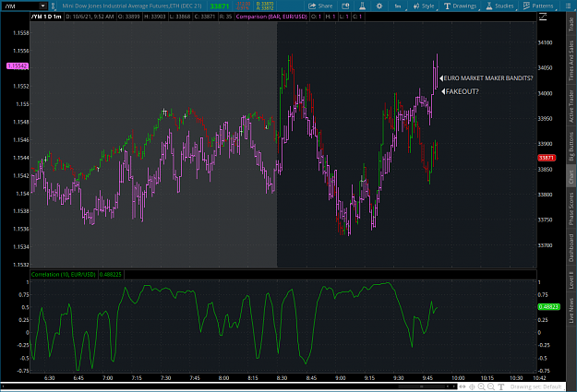This screenshot has width=577, height=392.
Task: Open the Dashboard sidebar tab
Action: click(571, 248)
